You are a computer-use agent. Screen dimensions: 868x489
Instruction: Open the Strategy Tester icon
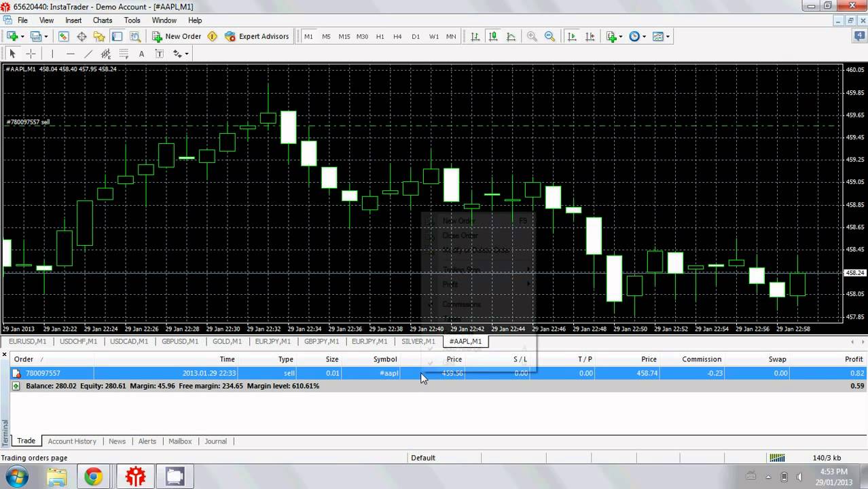(134, 37)
